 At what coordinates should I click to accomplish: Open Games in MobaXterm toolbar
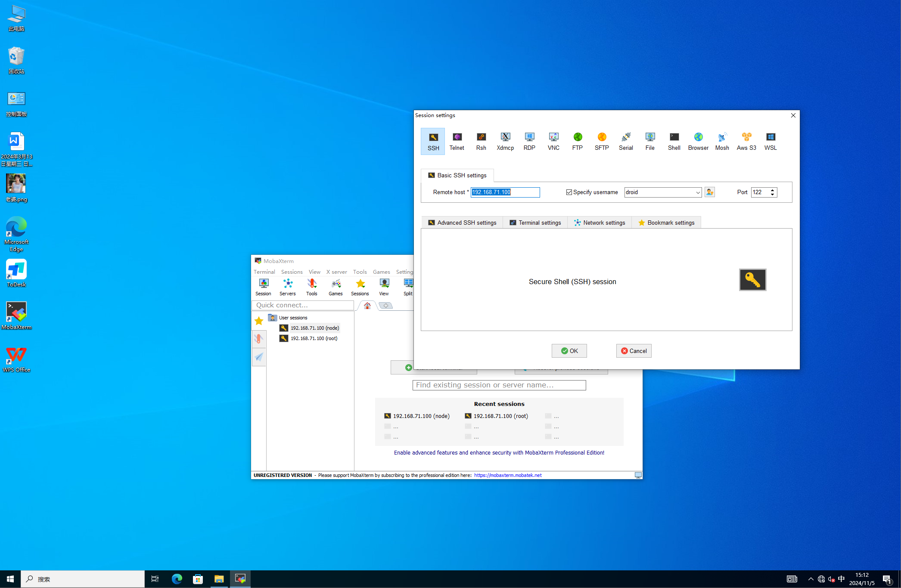[336, 287]
